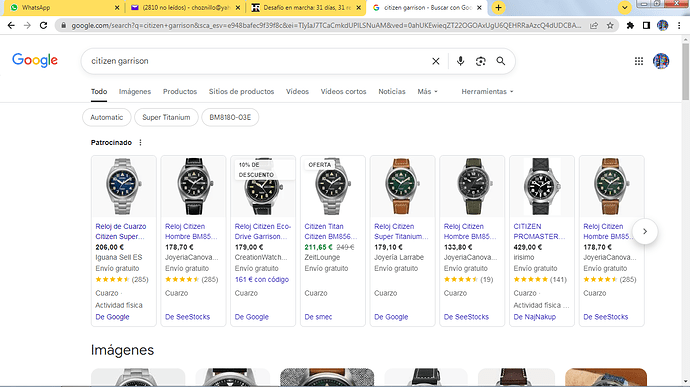Open the tab search chevron in tab bar

[624, 7]
